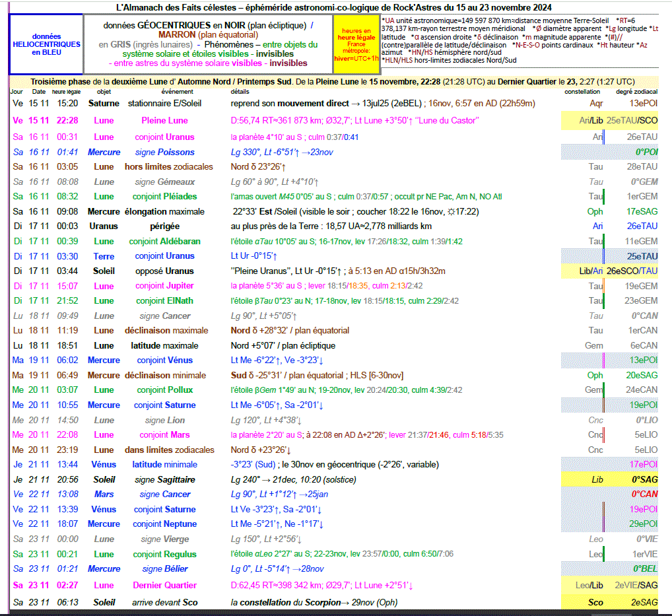Click the "conjoint Pollux" event cell
The width and height of the screenshot is (672, 616).
tap(164, 390)
